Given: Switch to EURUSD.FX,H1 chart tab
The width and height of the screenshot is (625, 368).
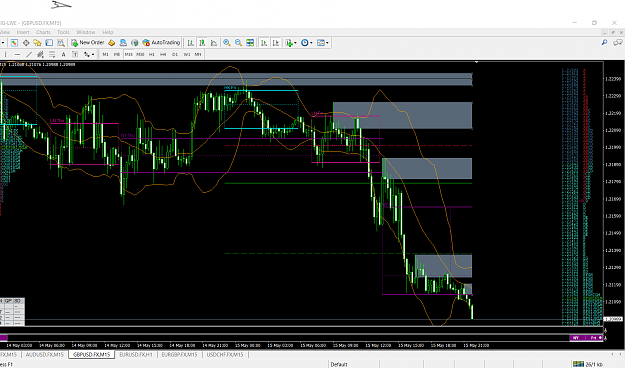Looking at the screenshot, I should tap(136, 354).
